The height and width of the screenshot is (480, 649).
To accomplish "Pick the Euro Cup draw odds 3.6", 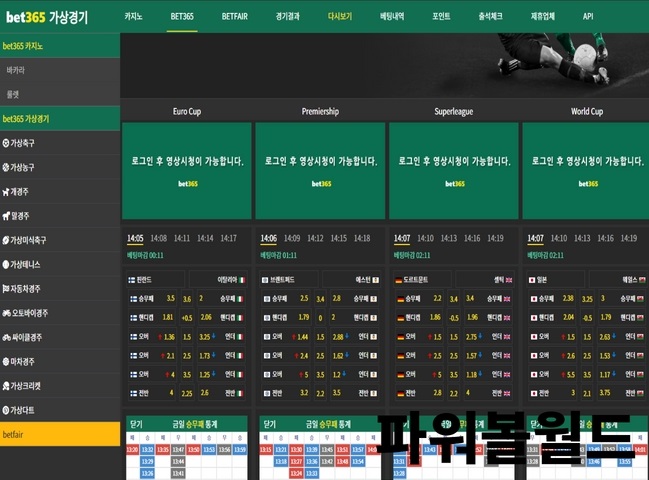I will (187, 299).
